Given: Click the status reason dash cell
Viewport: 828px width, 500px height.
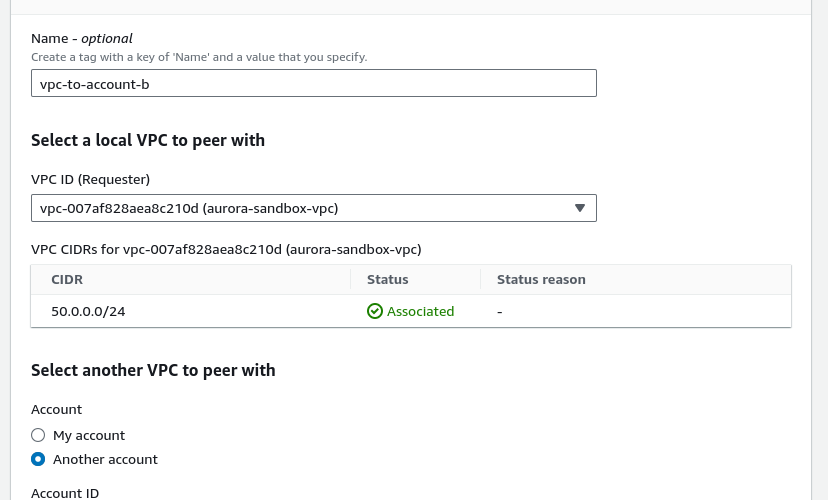Looking at the screenshot, I should click(x=499, y=311).
